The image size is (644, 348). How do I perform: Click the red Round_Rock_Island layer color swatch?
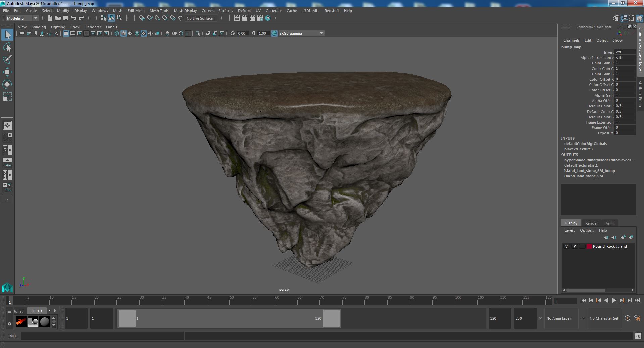[589, 246]
